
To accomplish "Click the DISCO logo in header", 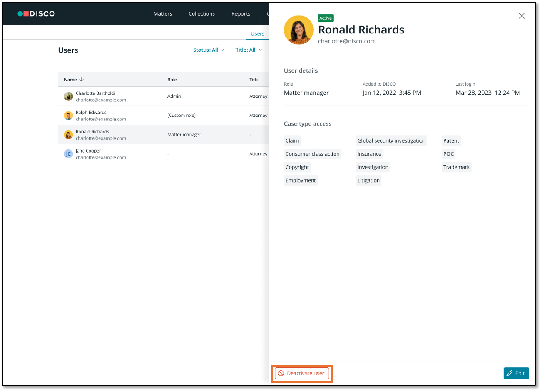I will click(36, 13).
